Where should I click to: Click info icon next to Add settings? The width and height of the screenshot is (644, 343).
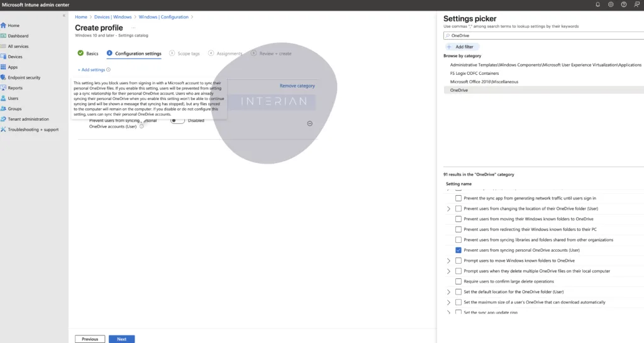click(108, 70)
